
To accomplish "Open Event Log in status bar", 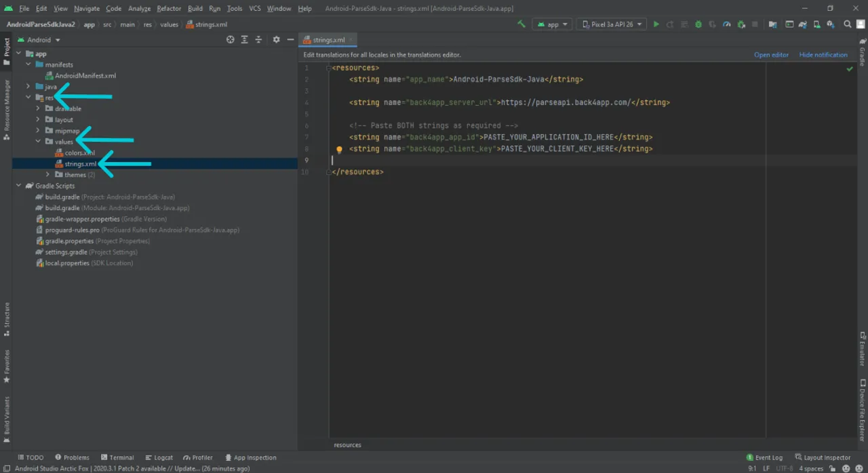I will pyautogui.click(x=764, y=457).
